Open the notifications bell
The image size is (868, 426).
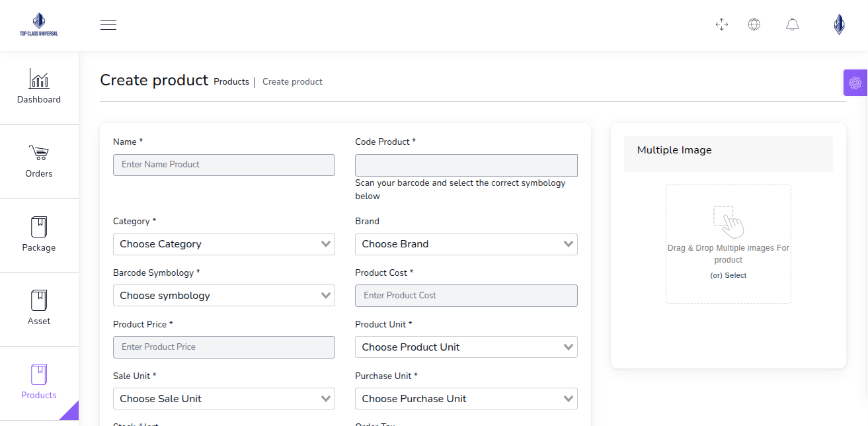pyautogui.click(x=793, y=24)
